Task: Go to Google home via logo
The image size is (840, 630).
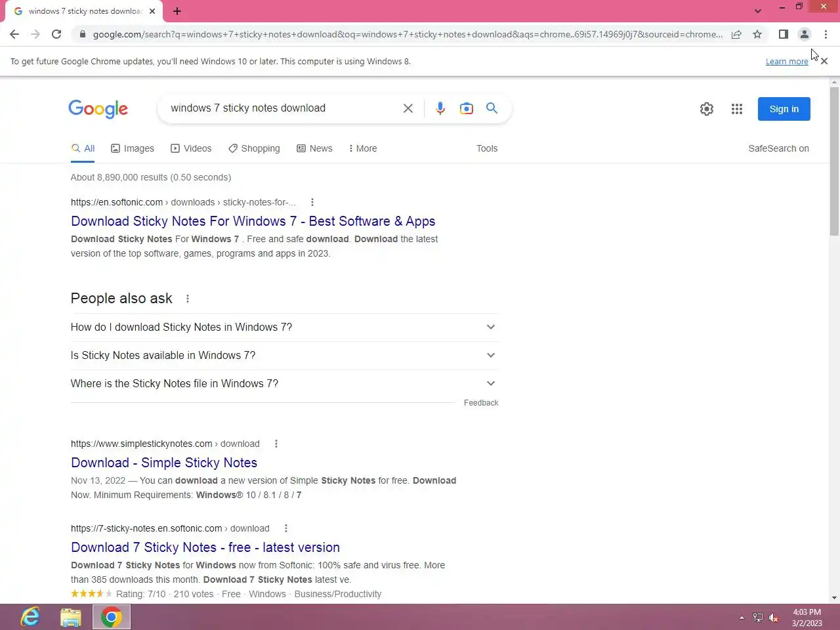Action: pos(98,109)
